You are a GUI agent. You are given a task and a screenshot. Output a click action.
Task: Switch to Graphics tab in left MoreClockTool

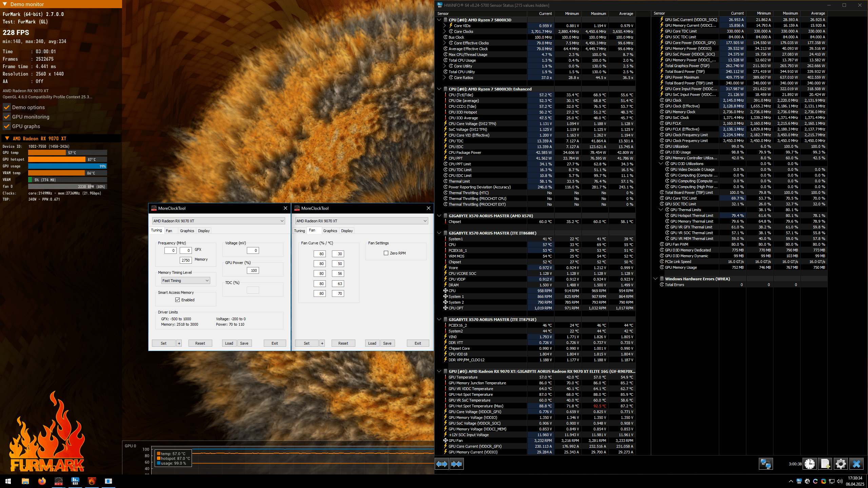(x=187, y=231)
